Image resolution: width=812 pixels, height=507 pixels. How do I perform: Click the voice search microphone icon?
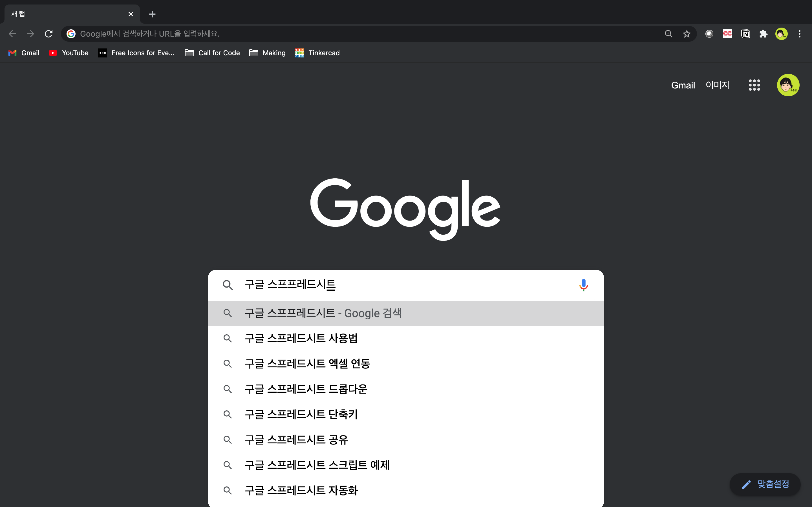[x=583, y=285]
